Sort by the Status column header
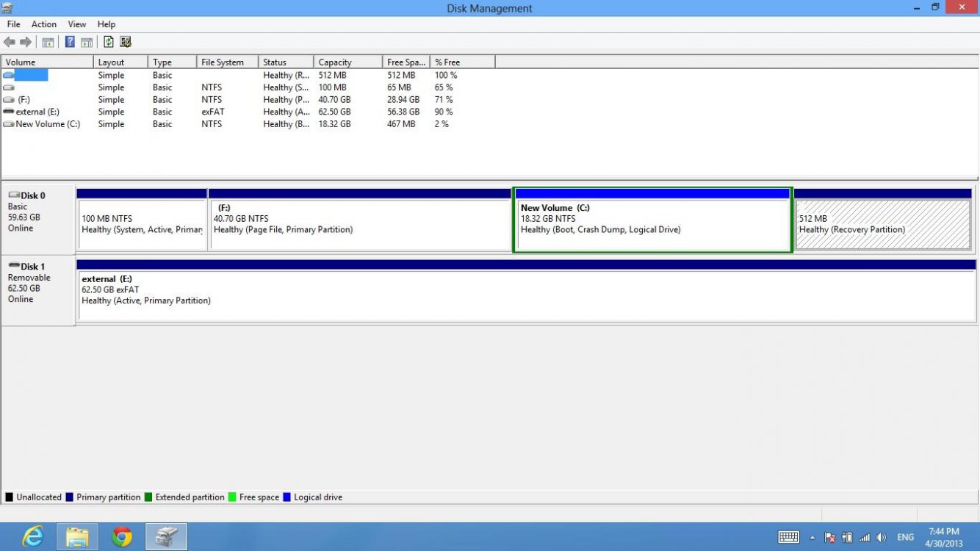The height and width of the screenshot is (551, 980). pyautogui.click(x=287, y=62)
